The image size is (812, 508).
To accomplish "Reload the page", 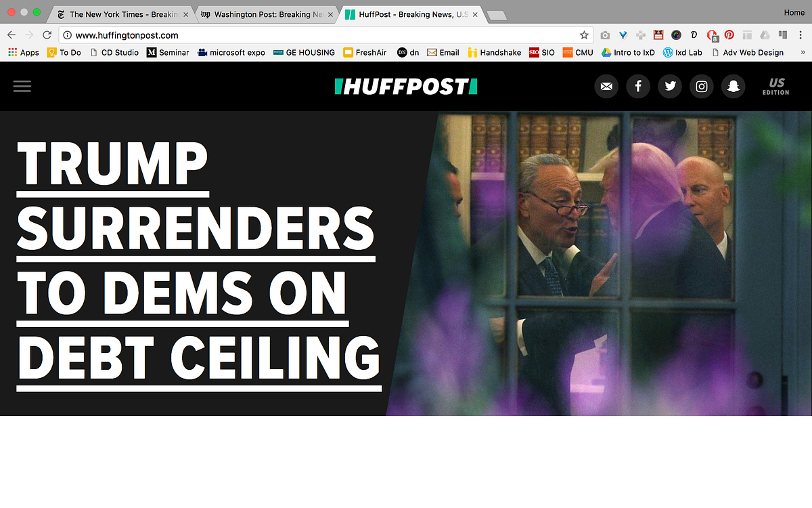I will (47, 35).
